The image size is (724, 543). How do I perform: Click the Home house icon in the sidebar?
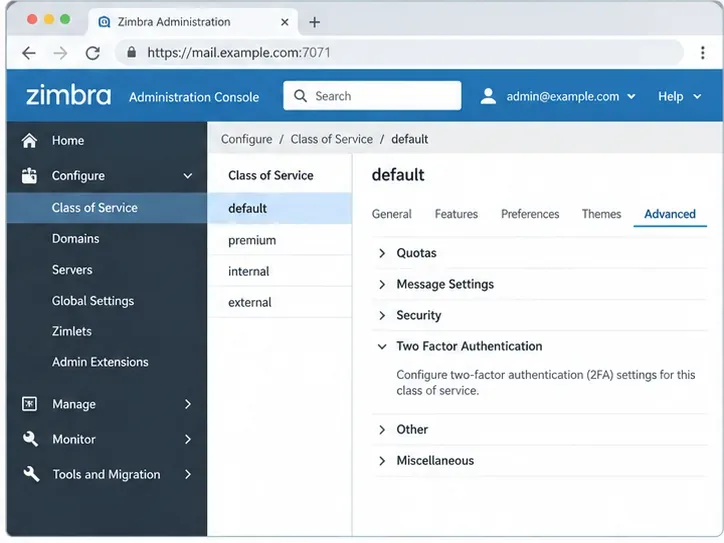29,140
